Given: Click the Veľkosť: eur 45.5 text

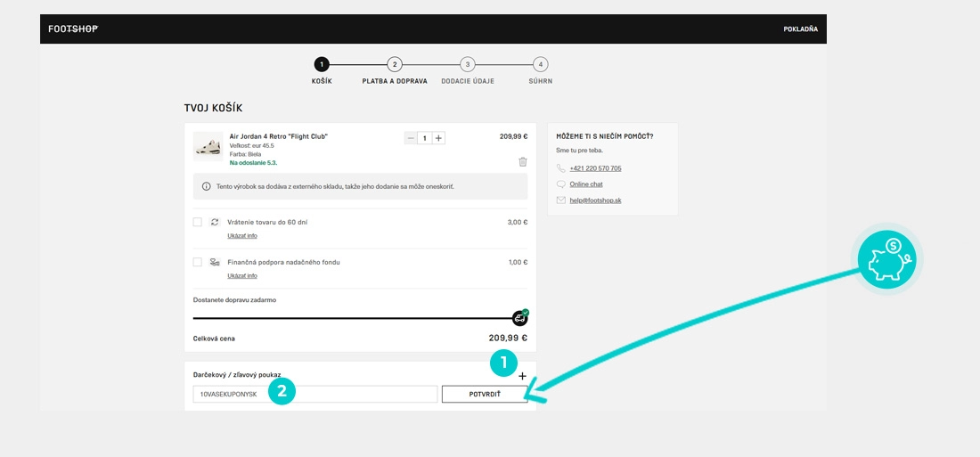Looking at the screenshot, I should click(x=252, y=146).
